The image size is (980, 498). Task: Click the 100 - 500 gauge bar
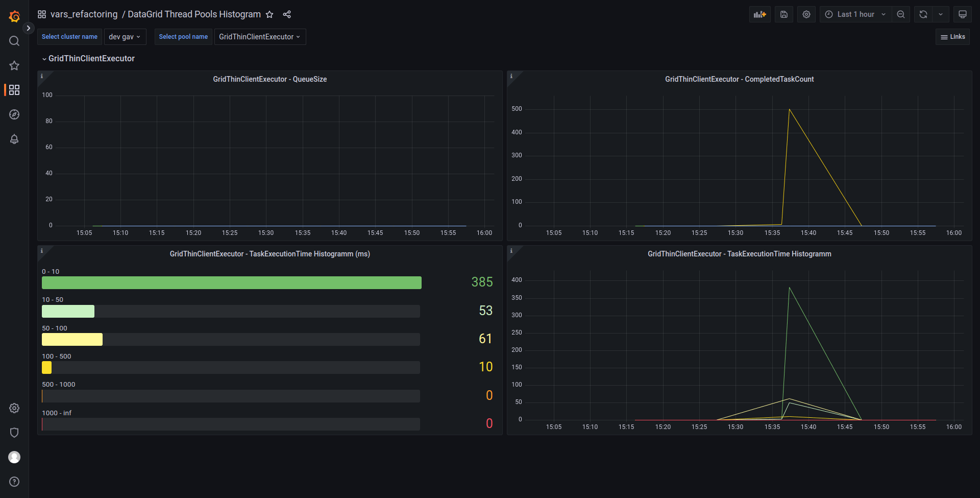pos(46,368)
